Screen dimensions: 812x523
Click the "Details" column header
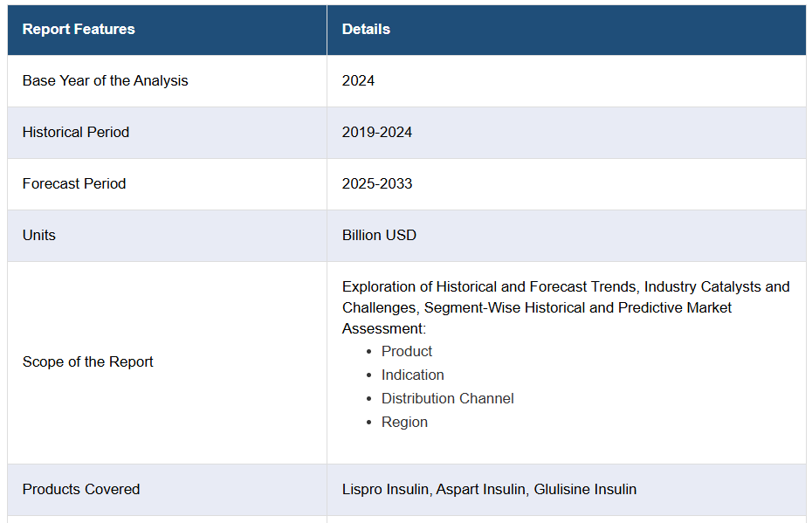366,30
